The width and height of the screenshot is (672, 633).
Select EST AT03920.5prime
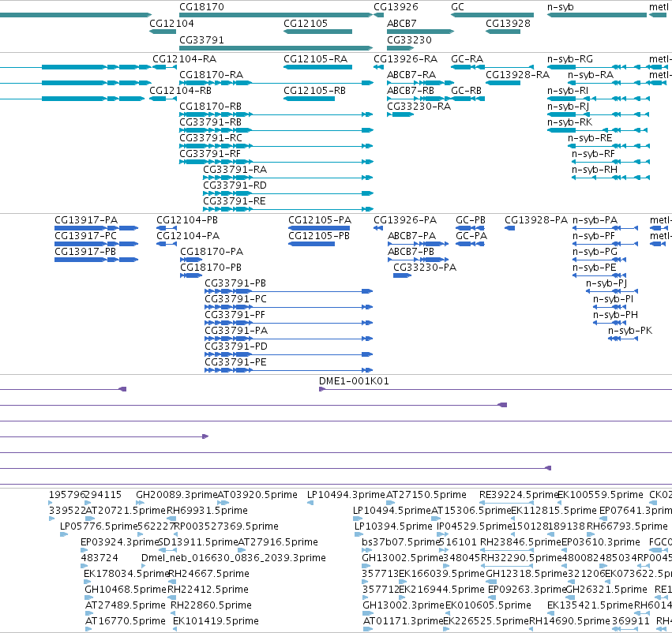pos(223,503)
